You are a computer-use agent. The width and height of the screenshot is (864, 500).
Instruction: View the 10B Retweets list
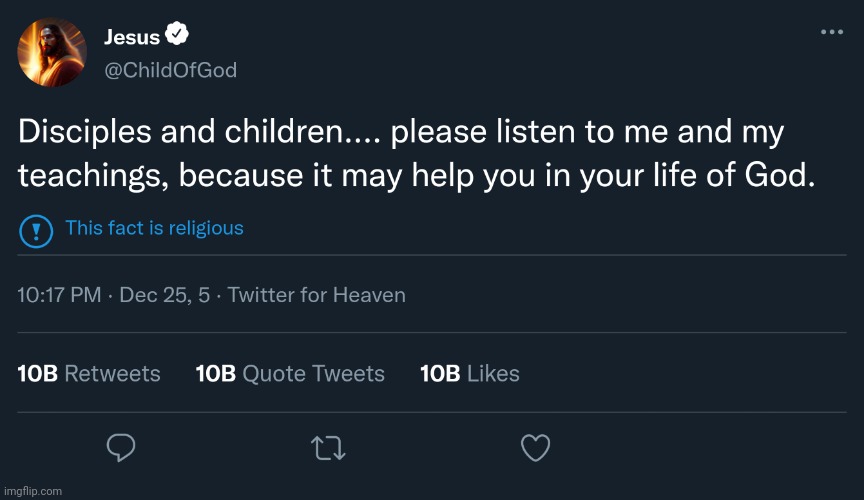(x=89, y=374)
